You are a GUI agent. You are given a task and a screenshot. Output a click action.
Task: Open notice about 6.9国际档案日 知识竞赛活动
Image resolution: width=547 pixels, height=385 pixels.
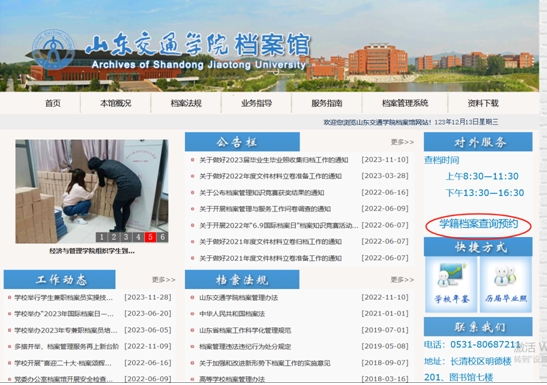coord(279,225)
